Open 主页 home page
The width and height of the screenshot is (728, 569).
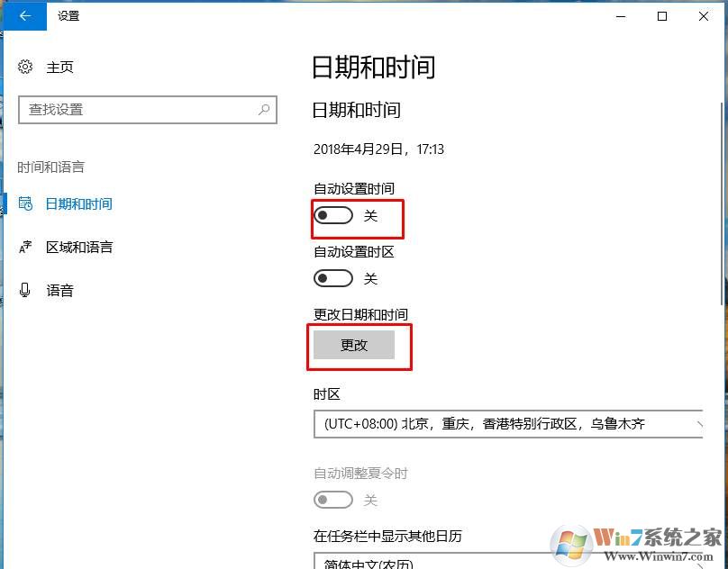59,67
